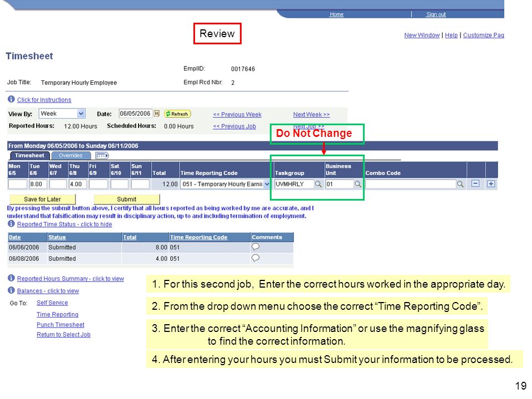Click Return to Select Job link
The image size is (532, 399).
[63, 335]
